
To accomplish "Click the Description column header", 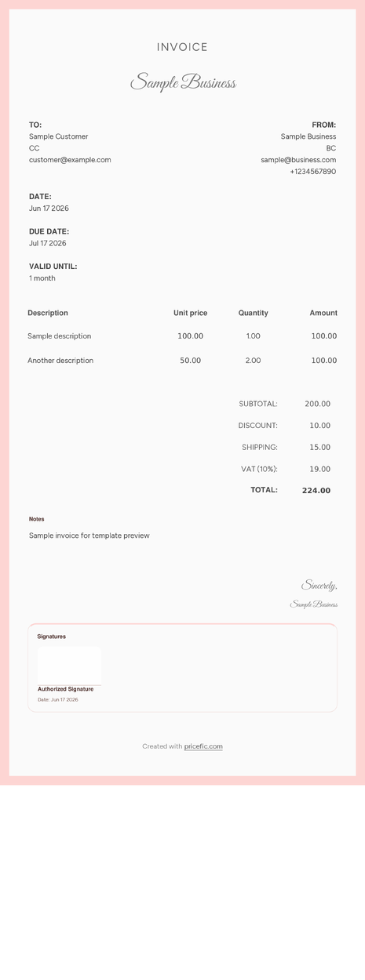I will pyautogui.click(x=48, y=313).
